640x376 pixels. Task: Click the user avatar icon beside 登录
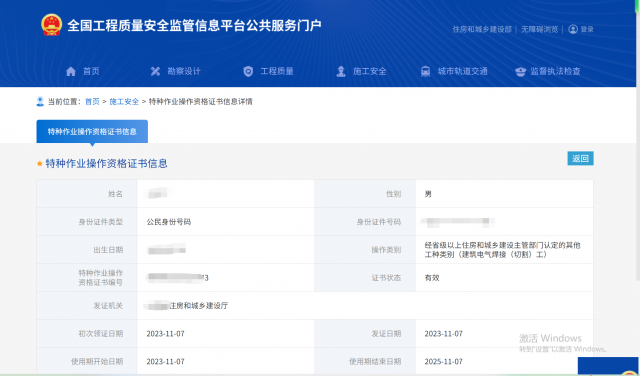coord(573,29)
